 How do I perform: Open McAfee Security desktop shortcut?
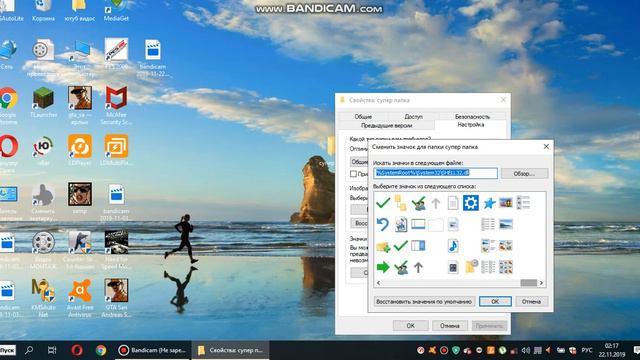click(x=116, y=105)
